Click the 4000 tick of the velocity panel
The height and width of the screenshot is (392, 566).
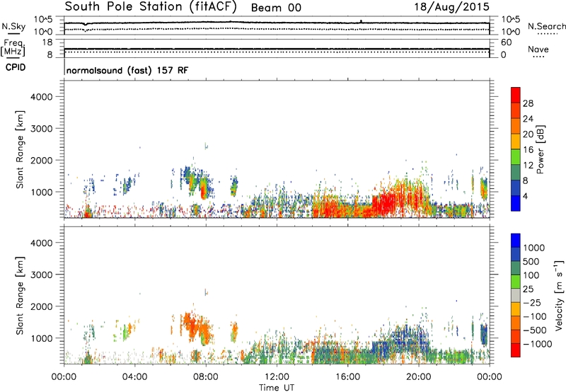(42, 243)
